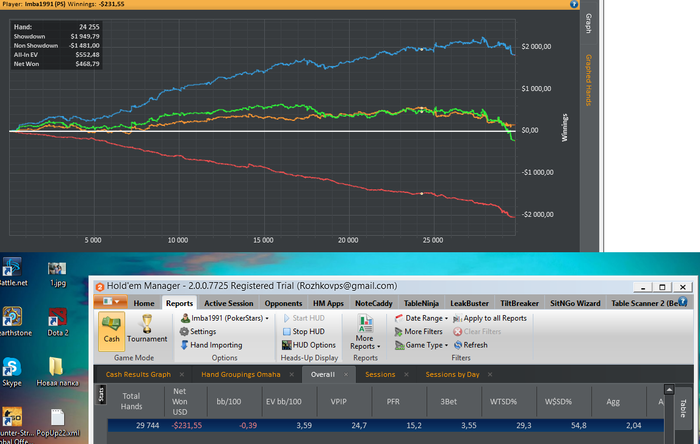Sort by Total Hands column header
Image resolution: width=700 pixels, height=444 pixels.
[x=131, y=401]
